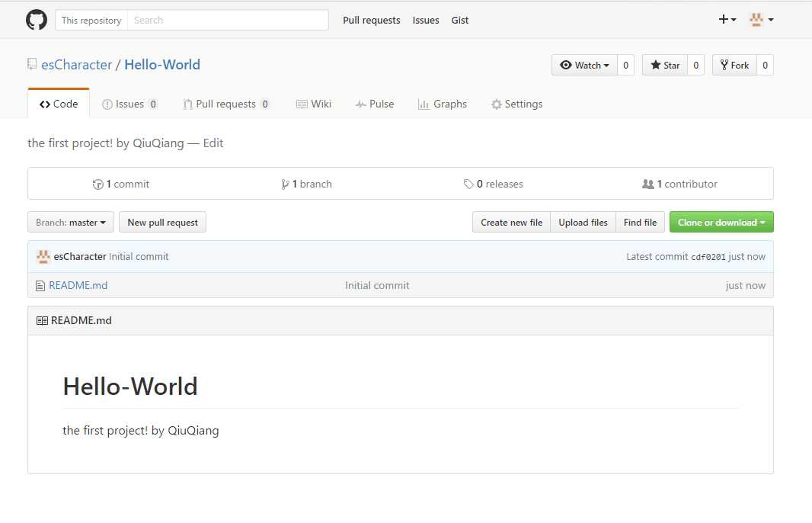This screenshot has width=812, height=523.
Task: Open the plus create-new menu
Action: pyautogui.click(x=727, y=20)
